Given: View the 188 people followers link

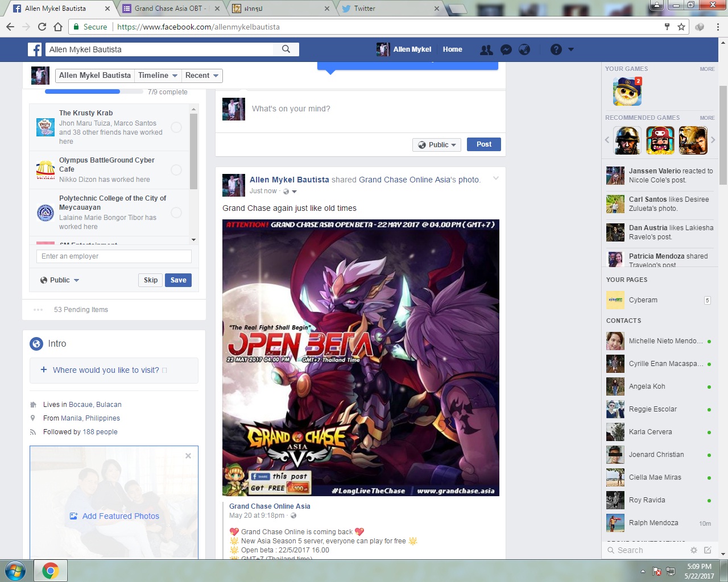Looking at the screenshot, I should (x=100, y=432).
